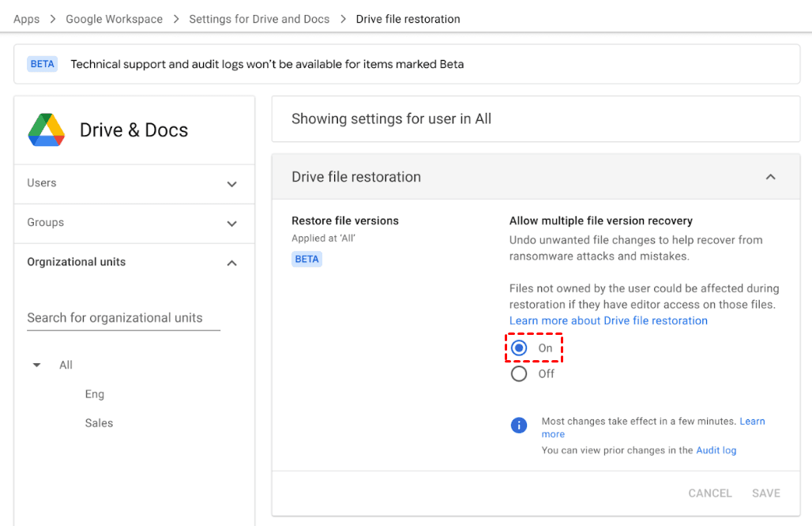Open the Audit log link

point(716,450)
